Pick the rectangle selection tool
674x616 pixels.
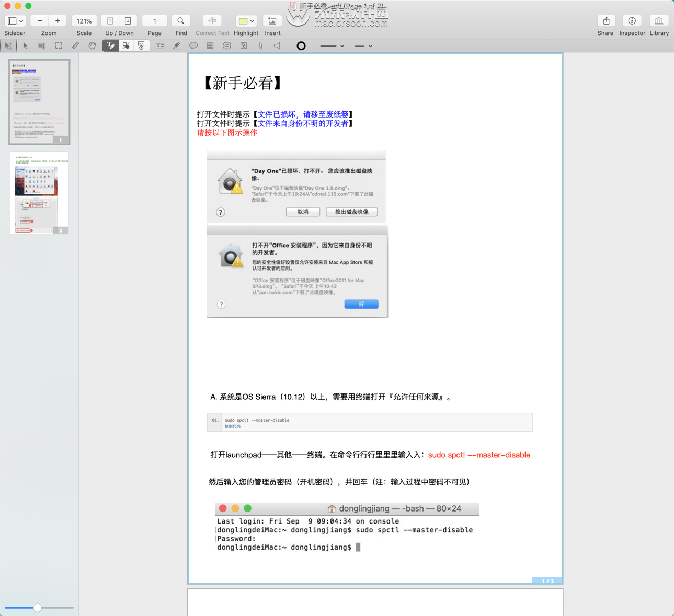point(59,46)
